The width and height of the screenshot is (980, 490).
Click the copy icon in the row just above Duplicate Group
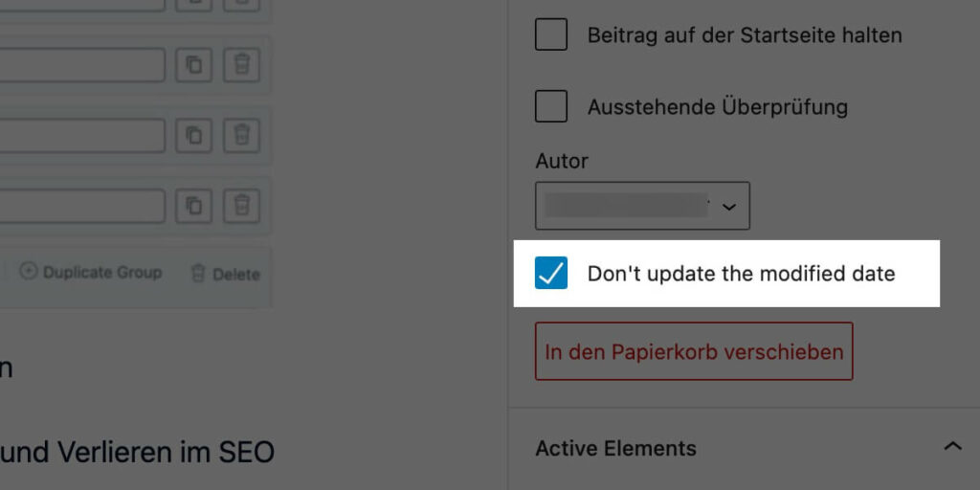(x=193, y=207)
